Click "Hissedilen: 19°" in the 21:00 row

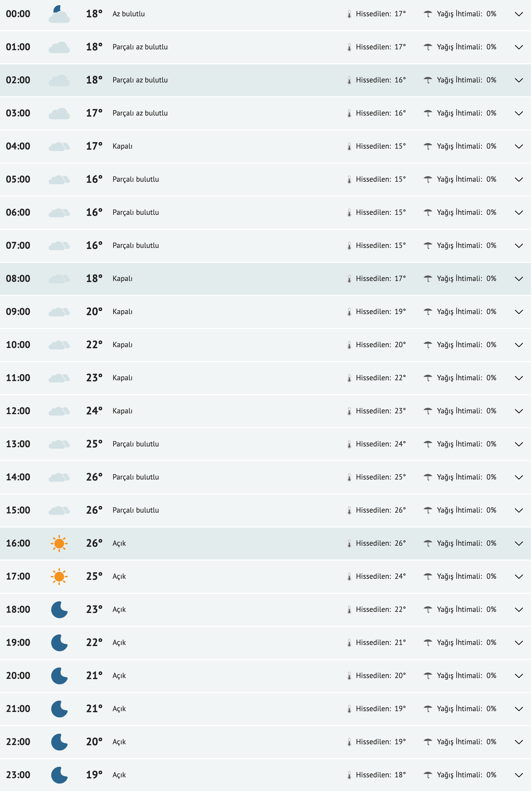click(381, 709)
